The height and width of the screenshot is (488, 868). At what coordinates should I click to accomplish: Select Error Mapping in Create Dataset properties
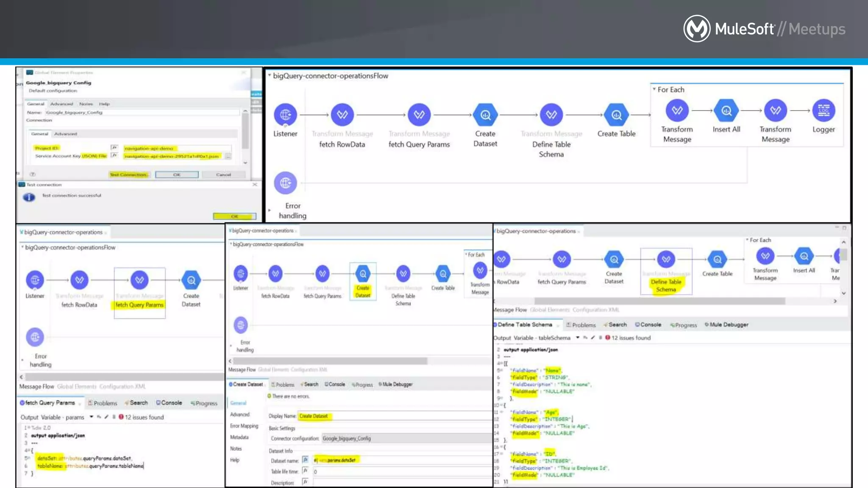point(244,426)
